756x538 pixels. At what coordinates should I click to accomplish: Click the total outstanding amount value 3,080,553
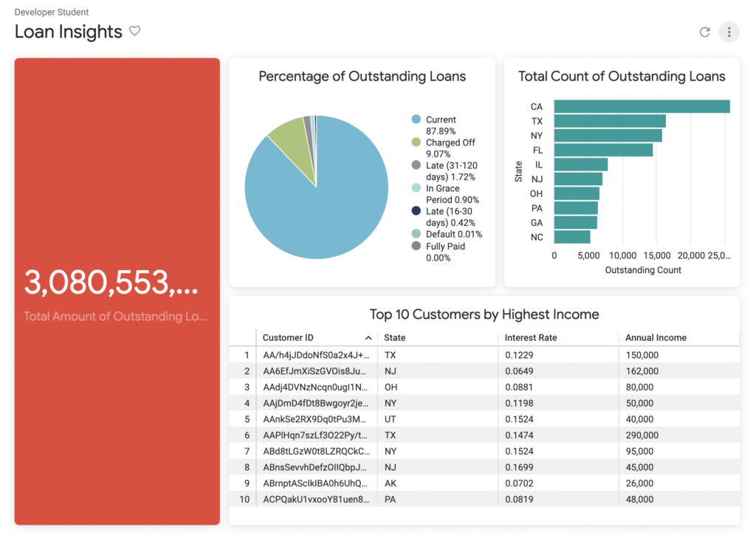click(x=111, y=283)
